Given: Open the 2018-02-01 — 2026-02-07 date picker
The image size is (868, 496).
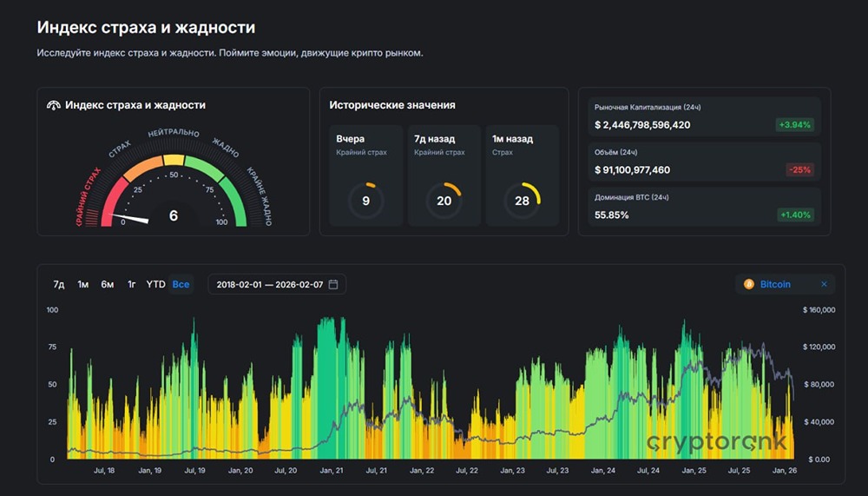Looking at the screenshot, I should [277, 284].
